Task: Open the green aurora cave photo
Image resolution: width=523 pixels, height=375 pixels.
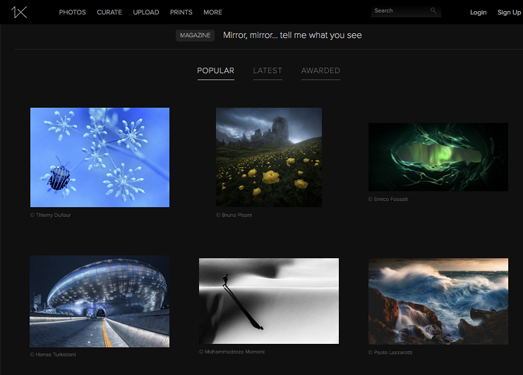Action: click(x=438, y=157)
